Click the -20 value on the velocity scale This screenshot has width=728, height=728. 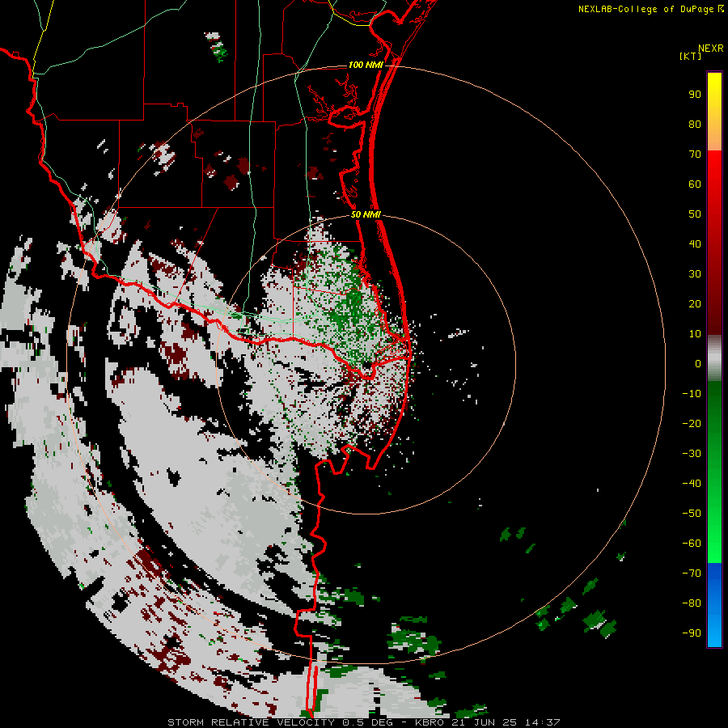(692, 424)
